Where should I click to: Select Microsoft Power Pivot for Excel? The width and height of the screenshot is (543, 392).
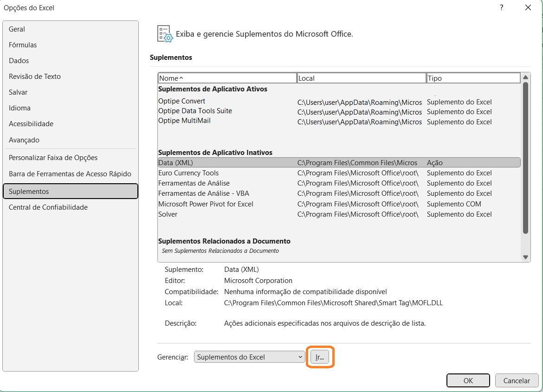pyautogui.click(x=339, y=204)
